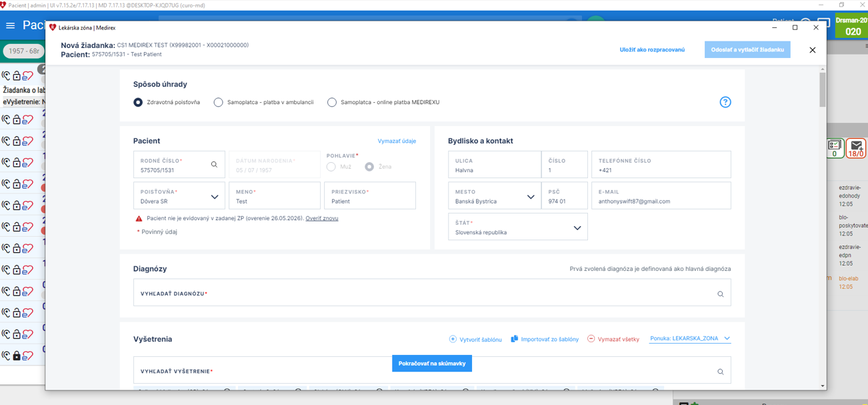Click the Číslo house number field

pyautogui.click(x=565, y=165)
